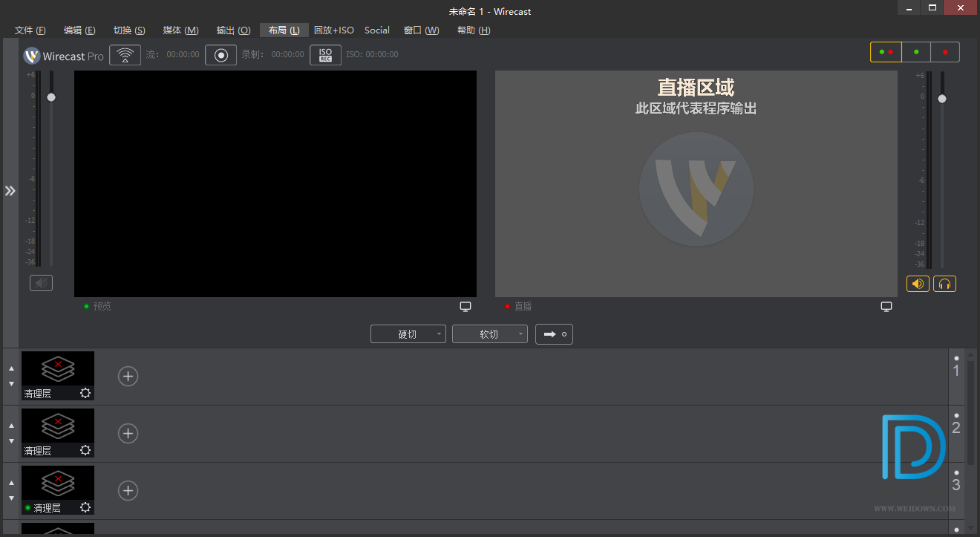
Task: Click the layers panel vertical scrollbar
Action: (x=970, y=412)
